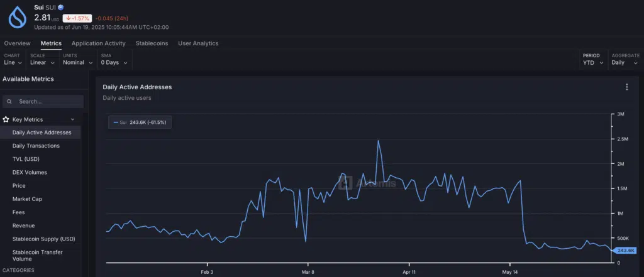Open the Scale Linear dropdown
This screenshot has width=644, height=277.
tap(42, 63)
